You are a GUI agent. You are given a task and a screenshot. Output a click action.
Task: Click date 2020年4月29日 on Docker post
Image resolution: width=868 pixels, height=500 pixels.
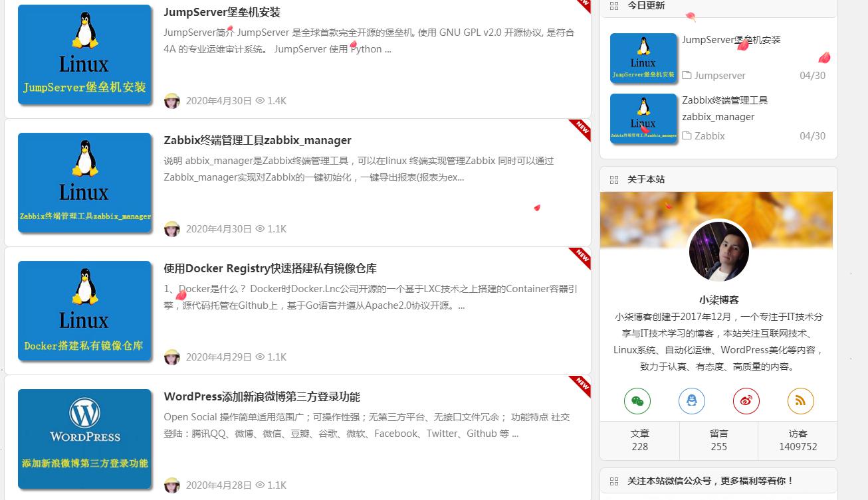[x=219, y=357]
